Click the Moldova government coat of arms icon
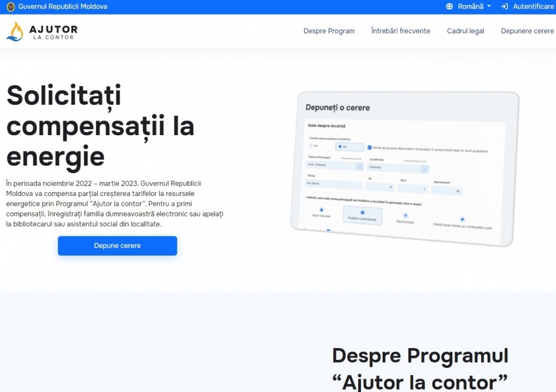This screenshot has height=392, width=556. 11,6
